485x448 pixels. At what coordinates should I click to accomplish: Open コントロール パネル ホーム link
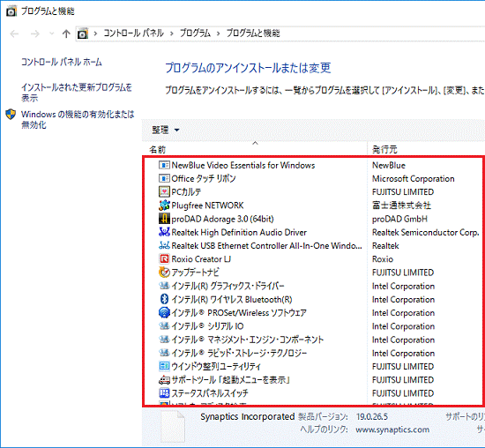click(61, 62)
